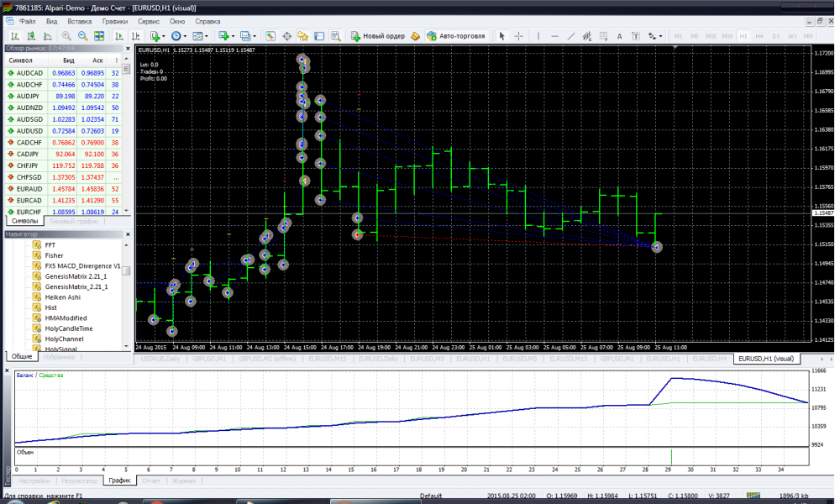Viewport: 840px width, 504px height.
Task: Open the indicators list dropdown arrow
Action: [x=164, y=36]
